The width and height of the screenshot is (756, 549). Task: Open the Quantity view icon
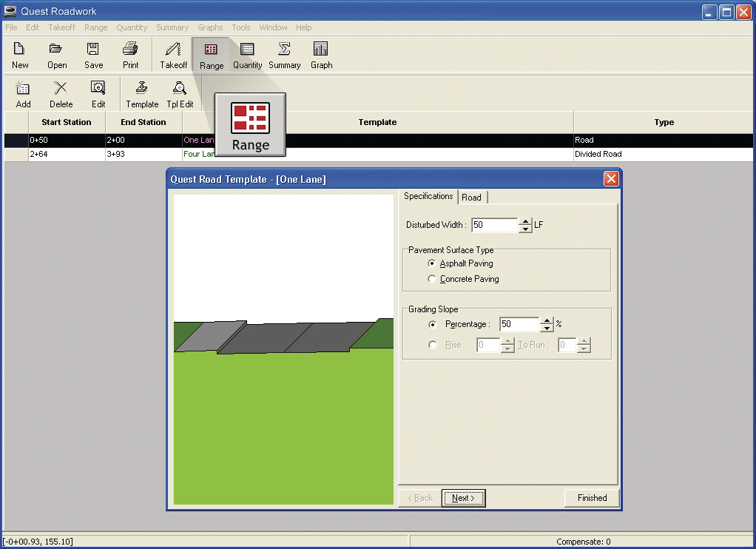247,49
